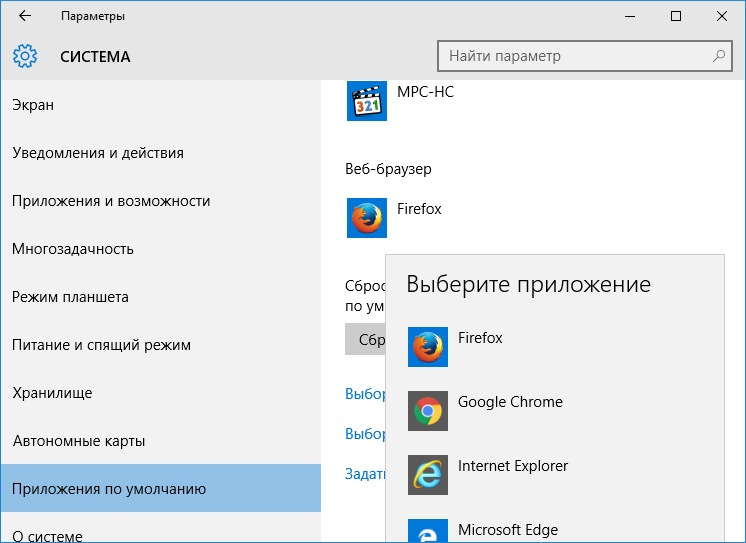Choose Microsoft Edge label in list
The image size is (746, 543).
point(508,530)
